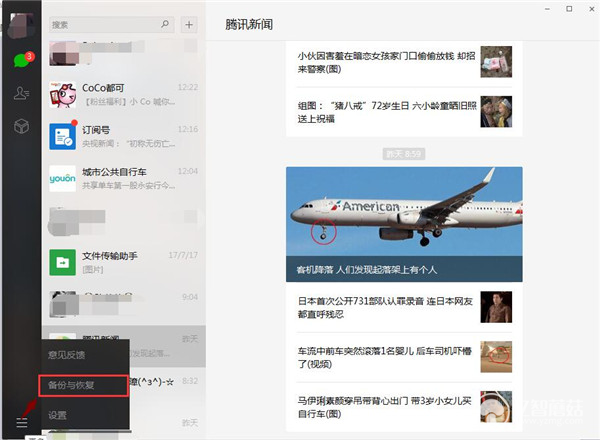Minimize the WeChat window

[x=548, y=9]
